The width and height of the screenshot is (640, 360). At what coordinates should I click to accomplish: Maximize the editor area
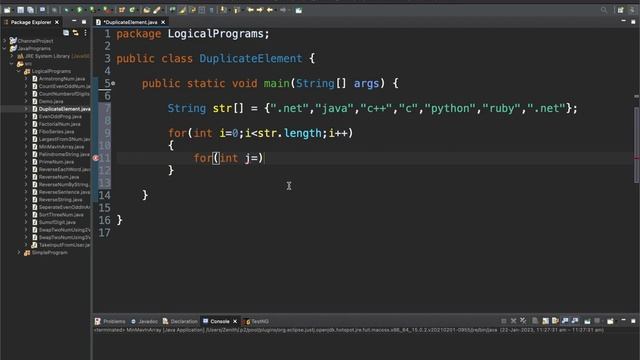coord(633,22)
